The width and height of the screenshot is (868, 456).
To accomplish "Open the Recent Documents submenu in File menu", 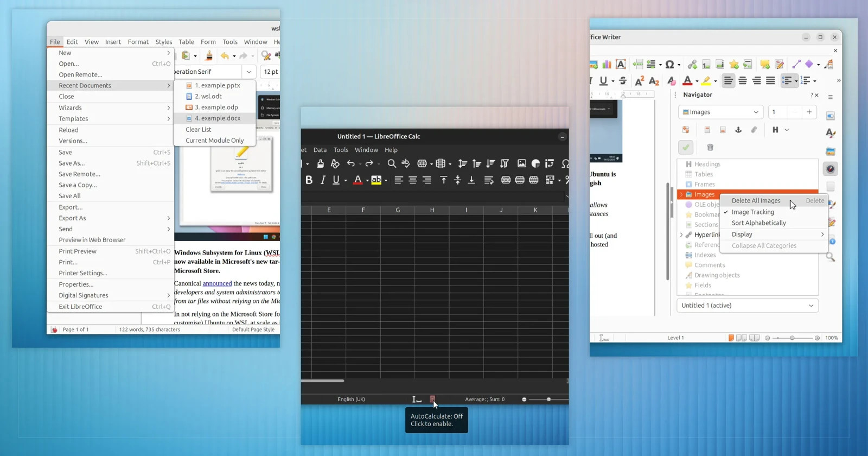I will 111,86.
